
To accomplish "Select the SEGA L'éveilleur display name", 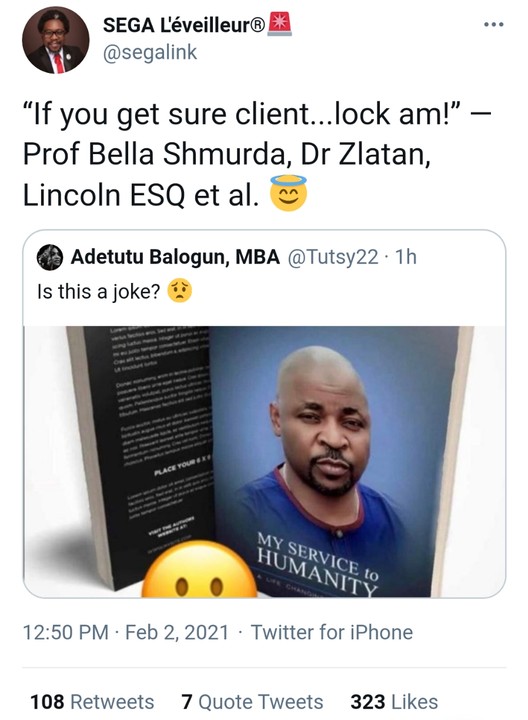I will tap(184, 25).
